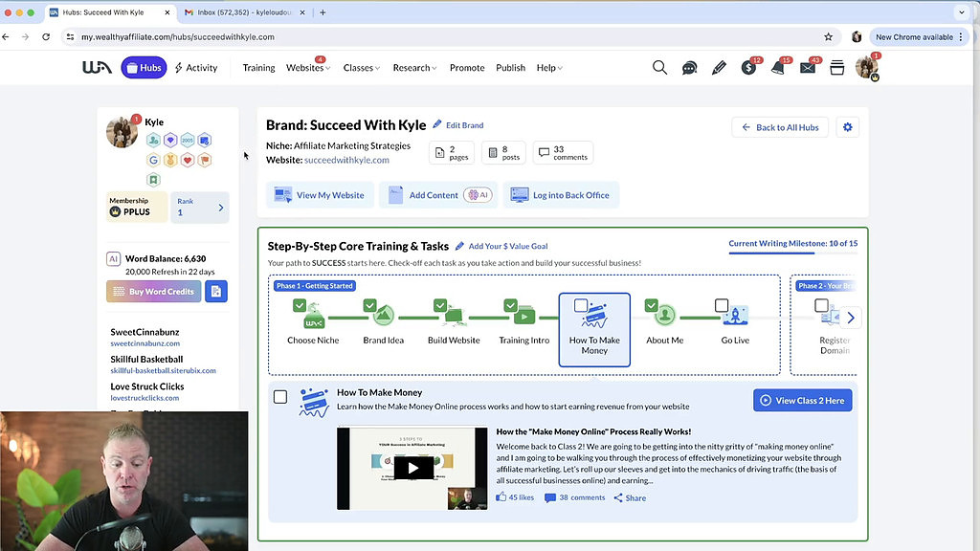Select the About Me step icon
Image resolution: width=980 pixels, height=551 pixels.
coord(665,316)
